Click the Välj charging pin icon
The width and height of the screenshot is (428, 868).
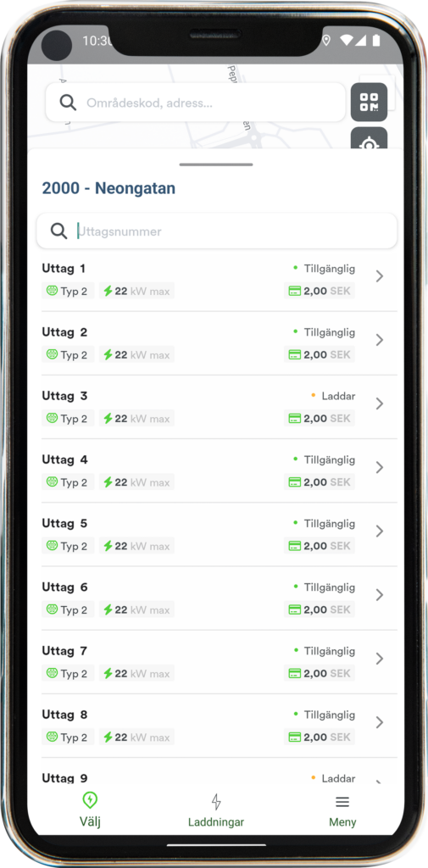(x=90, y=800)
